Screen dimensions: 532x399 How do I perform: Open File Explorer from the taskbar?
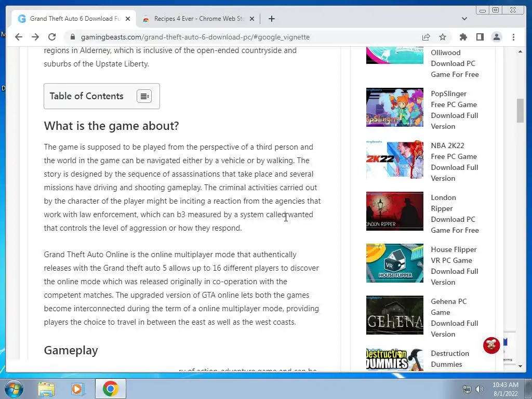click(x=46, y=389)
